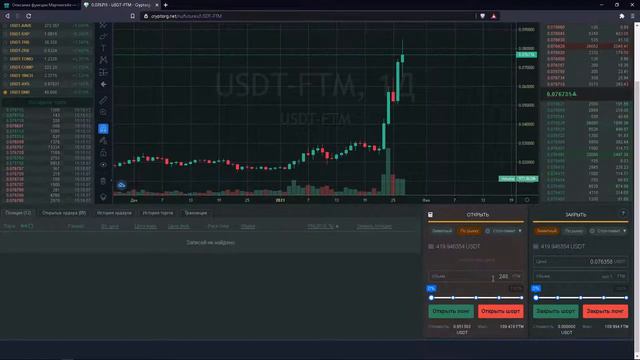The width and height of the screenshot is (640, 360).
Task: Switch to the ЗАКРЫТЬ order tab
Action: 576,215
